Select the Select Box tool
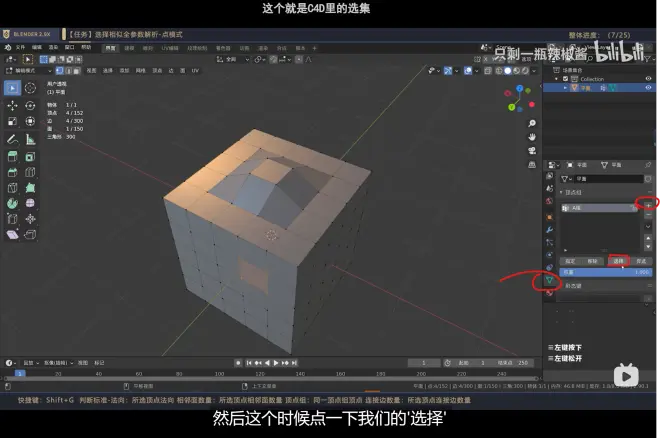This screenshot has height=438, width=660. coord(12,88)
